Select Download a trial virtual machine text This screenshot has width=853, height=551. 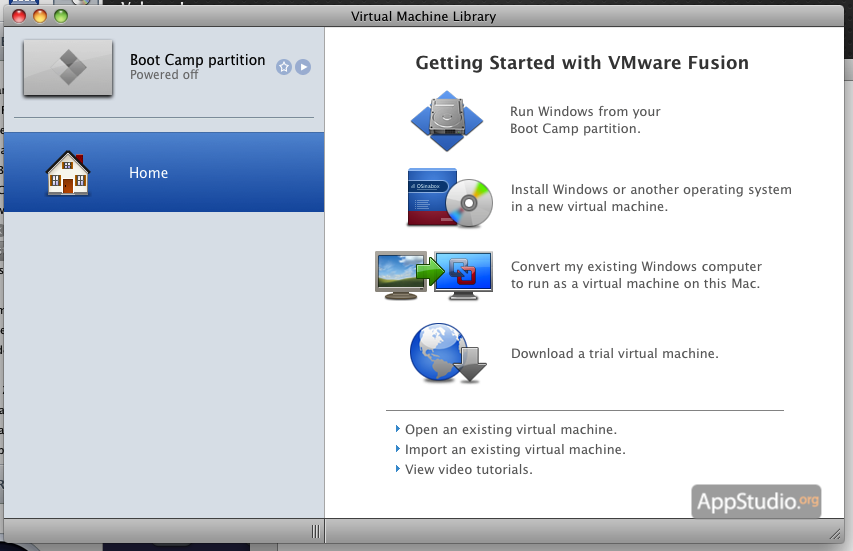click(614, 353)
